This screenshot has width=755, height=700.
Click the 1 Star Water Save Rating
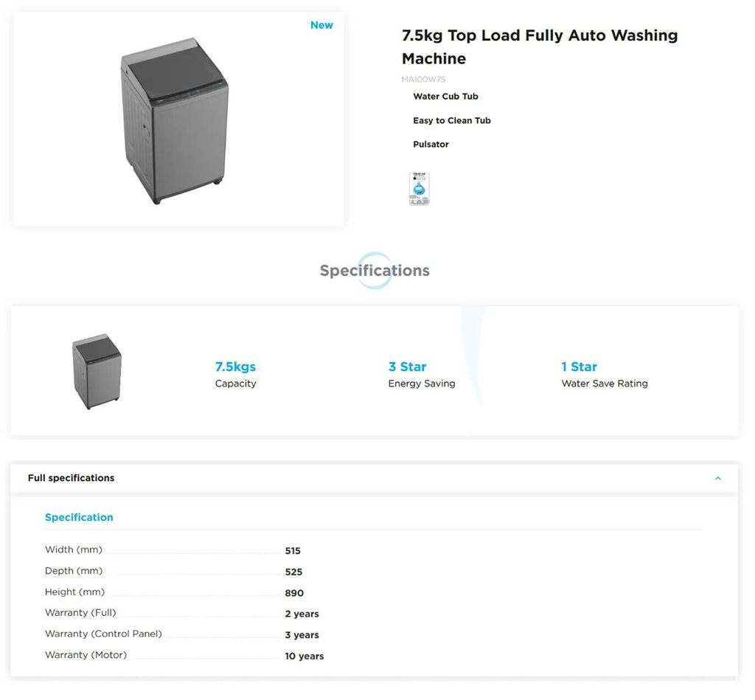coord(579,367)
